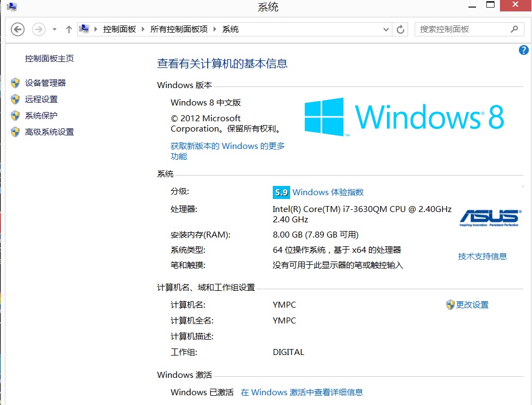Select 系统 breadcrumb in address bar
The width and height of the screenshot is (532, 405).
[x=230, y=29]
